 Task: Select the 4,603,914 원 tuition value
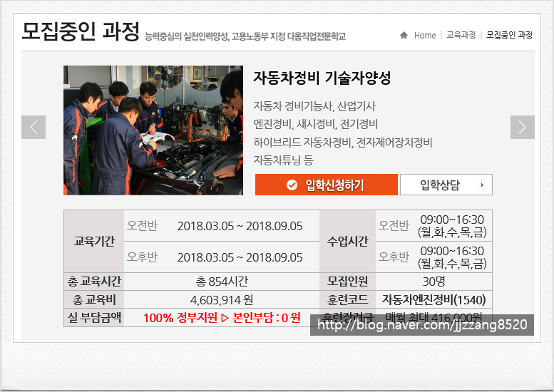222,300
